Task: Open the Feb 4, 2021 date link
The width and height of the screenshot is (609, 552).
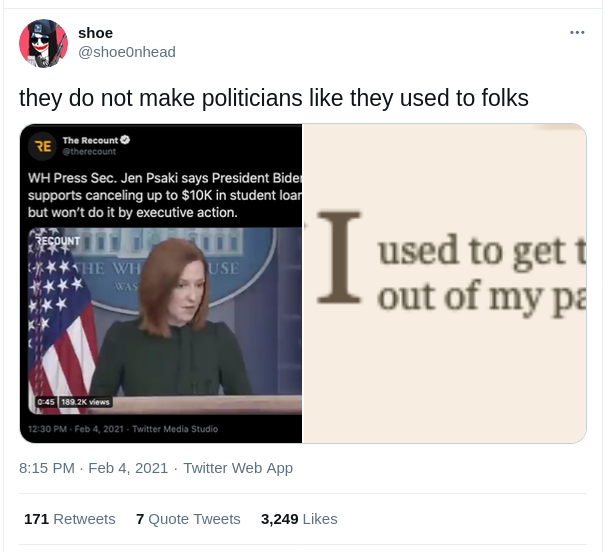Action: [128, 468]
